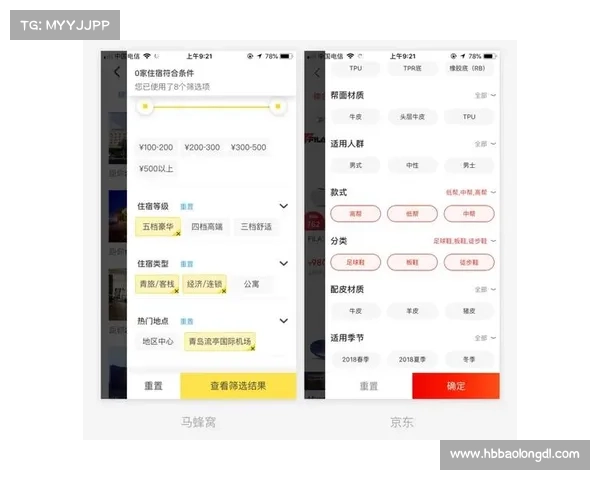Collapse the 热门地点 section chevron
This screenshot has width=600, height=480.
pos(284,321)
